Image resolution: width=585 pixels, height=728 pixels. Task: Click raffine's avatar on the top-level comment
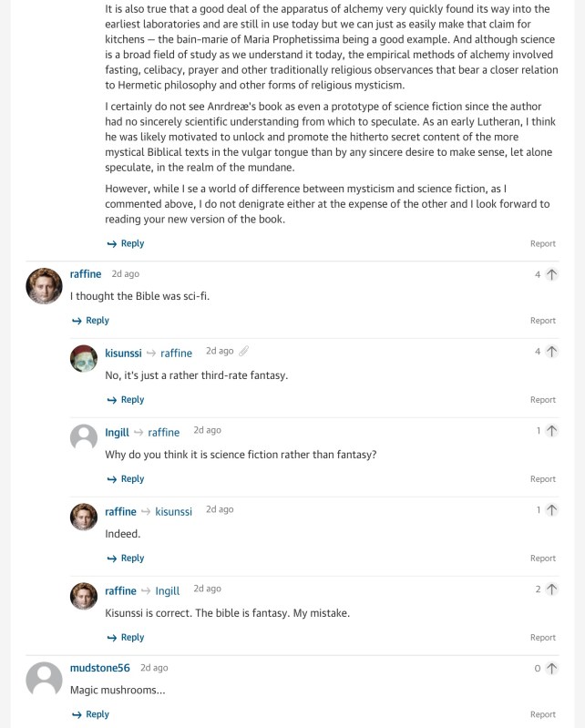pos(44,286)
